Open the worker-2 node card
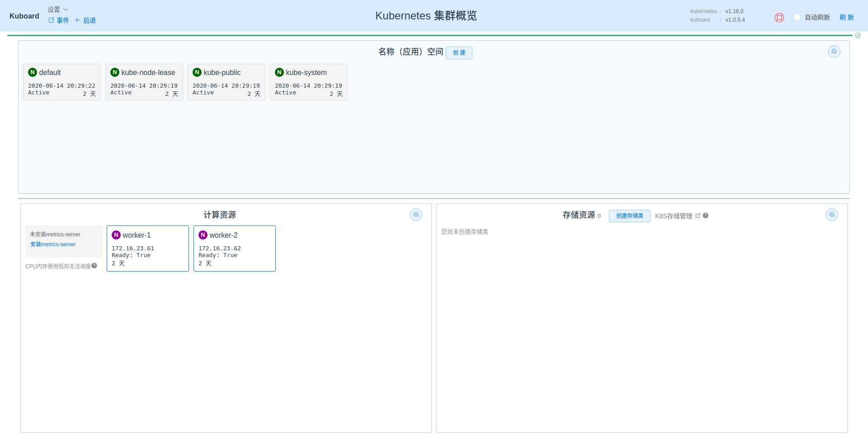This screenshot has height=441, width=868. click(x=235, y=249)
